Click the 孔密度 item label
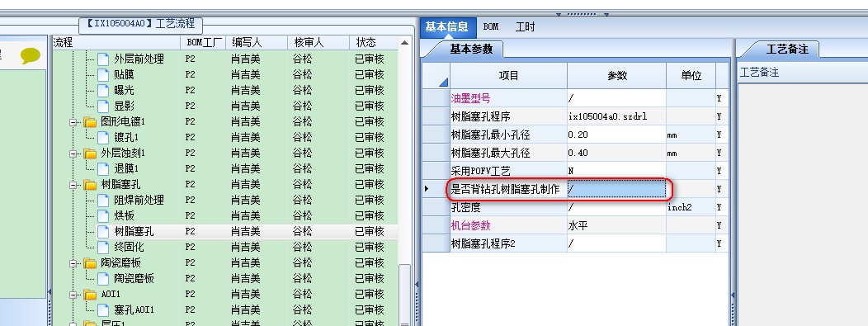 tap(466, 207)
